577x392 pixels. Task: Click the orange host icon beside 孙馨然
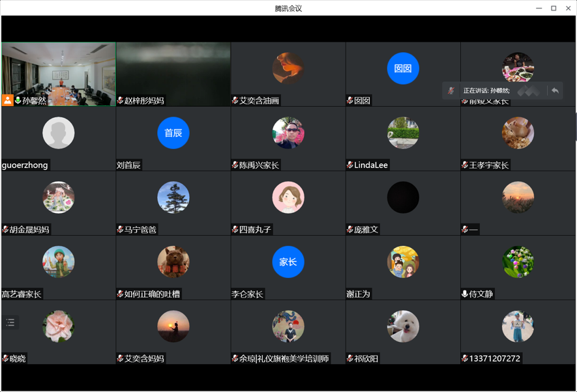coord(8,100)
